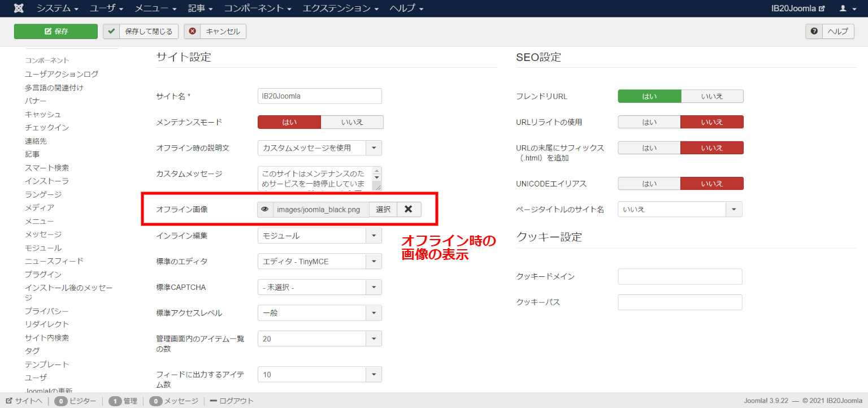Viewport: 868px width, 408px height.
Task: Set maintenance mode to いいえ
Action: point(351,122)
